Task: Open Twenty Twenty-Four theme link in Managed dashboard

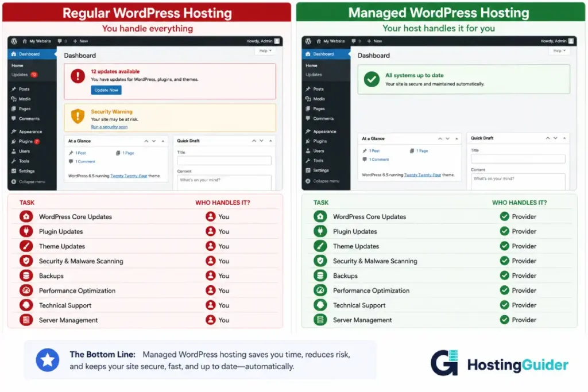Action: (x=422, y=174)
